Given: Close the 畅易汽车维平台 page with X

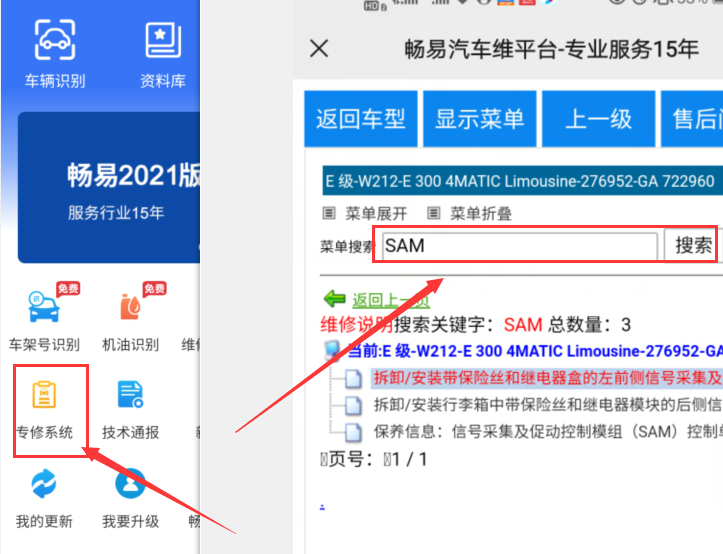Looking at the screenshot, I should point(319,48).
